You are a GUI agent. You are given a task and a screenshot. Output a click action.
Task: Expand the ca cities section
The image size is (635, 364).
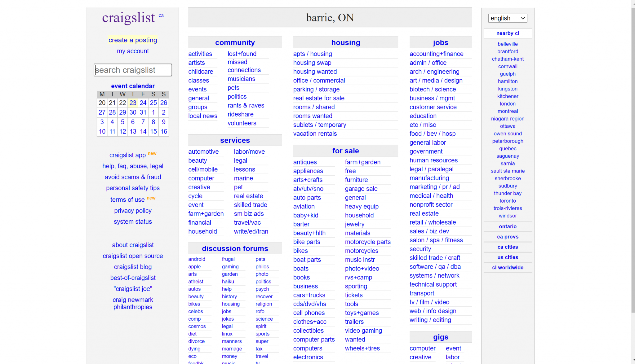tap(508, 247)
